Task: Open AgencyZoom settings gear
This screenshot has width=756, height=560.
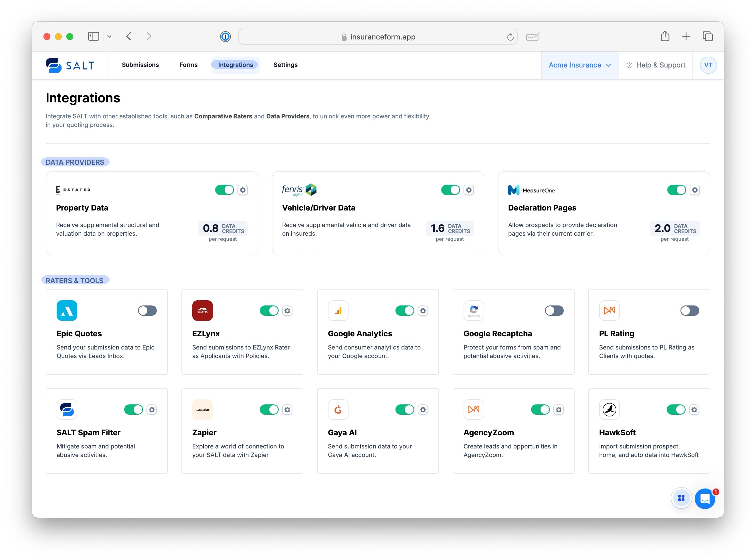Action: pos(558,410)
